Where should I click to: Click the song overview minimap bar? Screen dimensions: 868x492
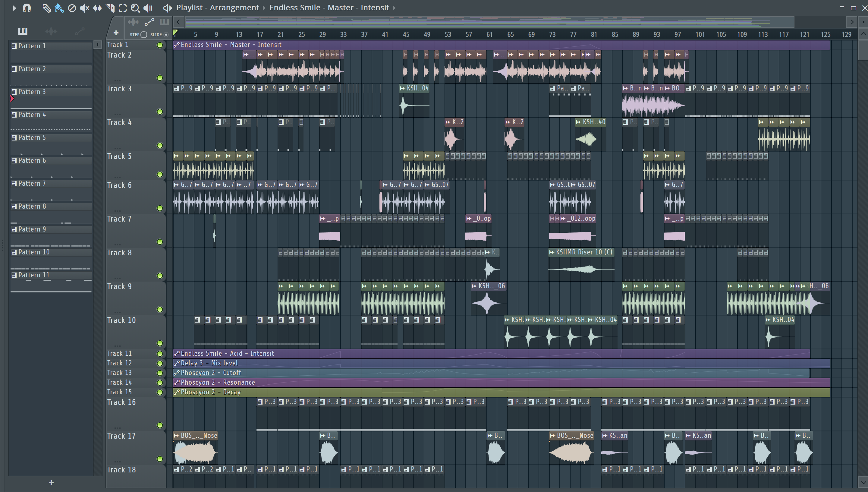[x=490, y=22]
